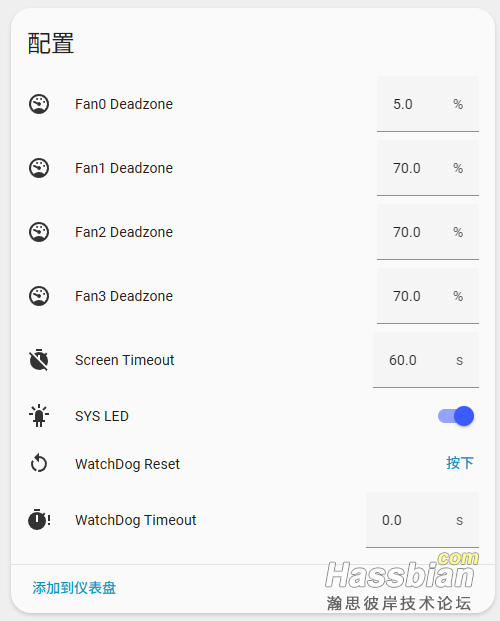Edit the Screen Timeout seconds field
The height and width of the screenshot is (621, 500).
[x=426, y=360]
